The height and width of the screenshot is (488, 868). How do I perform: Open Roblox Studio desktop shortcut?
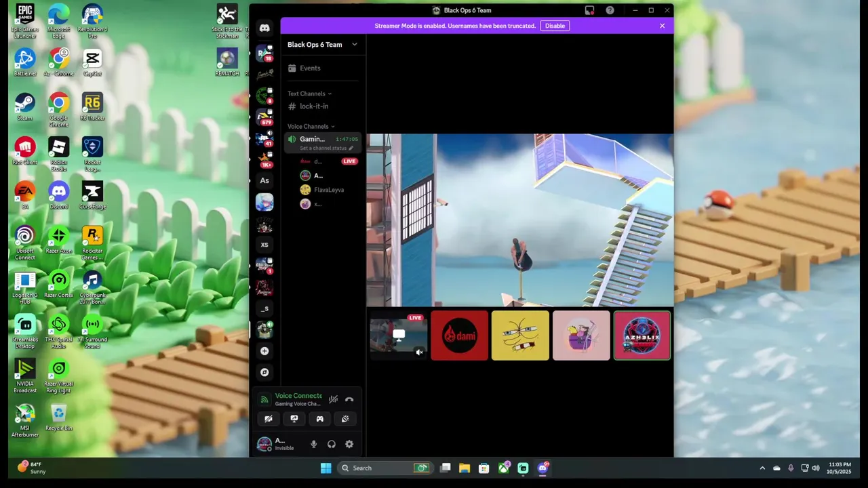(x=58, y=155)
